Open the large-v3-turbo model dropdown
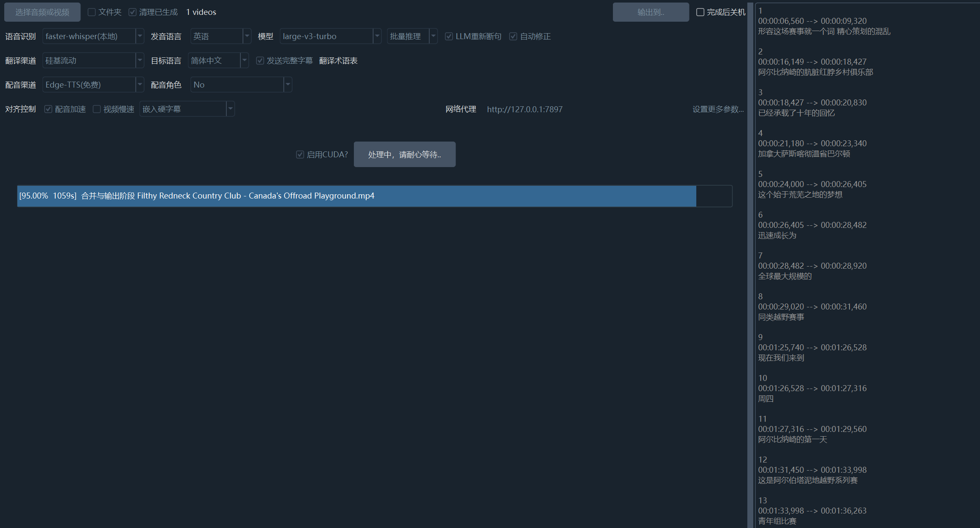The width and height of the screenshot is (980, 528). [x=377, y=37]
